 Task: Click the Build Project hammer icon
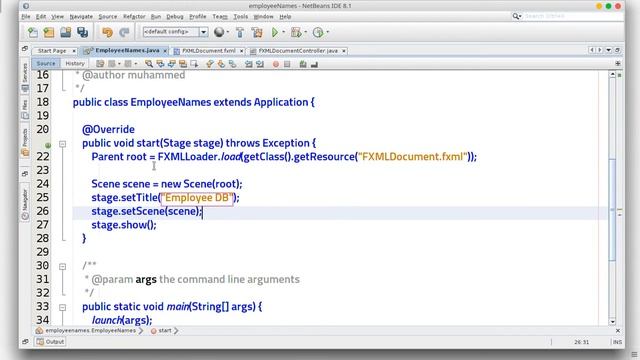coord(240,32)
